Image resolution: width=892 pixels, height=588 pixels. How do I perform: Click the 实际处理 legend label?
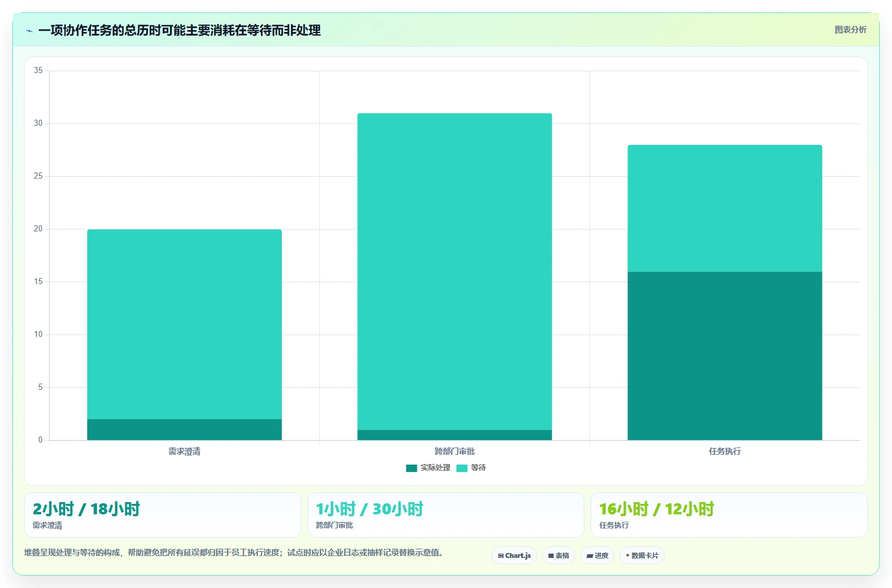(435, 468)
